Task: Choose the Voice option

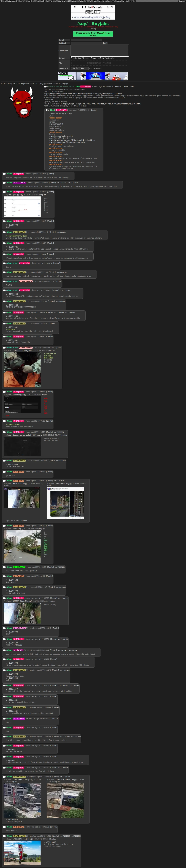Action: (x=108, y=58)
